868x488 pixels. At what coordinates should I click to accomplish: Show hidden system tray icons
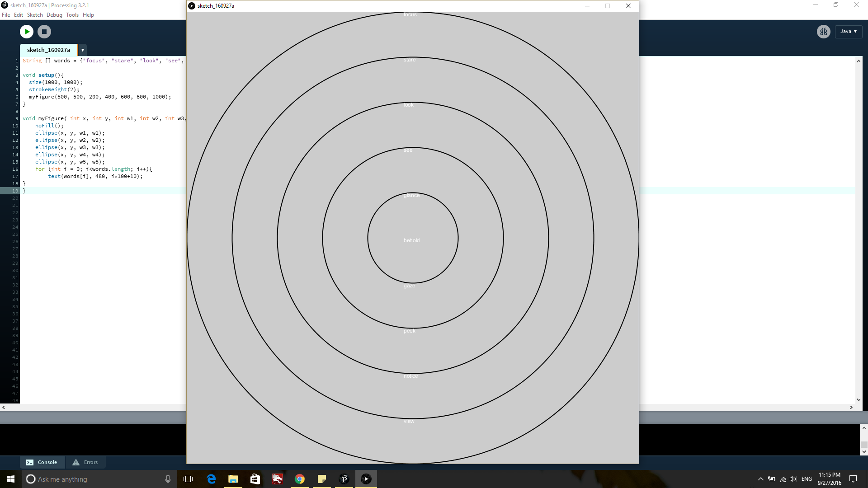pos(760,479)
